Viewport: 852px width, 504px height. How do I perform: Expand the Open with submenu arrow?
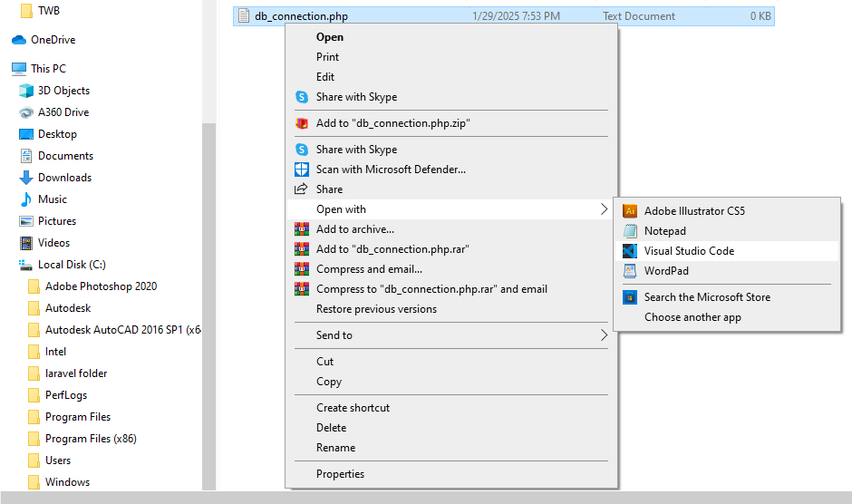604,209
